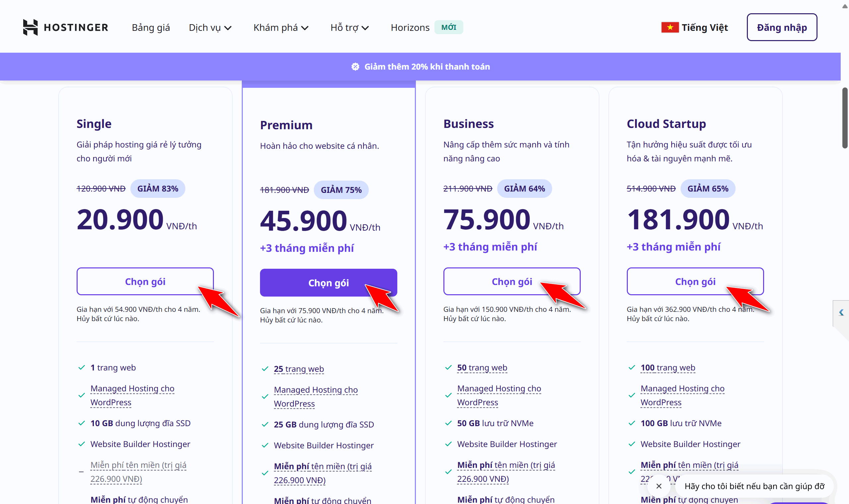The image size is (849, 504).
Task: Expand the side panel arrow
Action: click(x=841, y=312)
